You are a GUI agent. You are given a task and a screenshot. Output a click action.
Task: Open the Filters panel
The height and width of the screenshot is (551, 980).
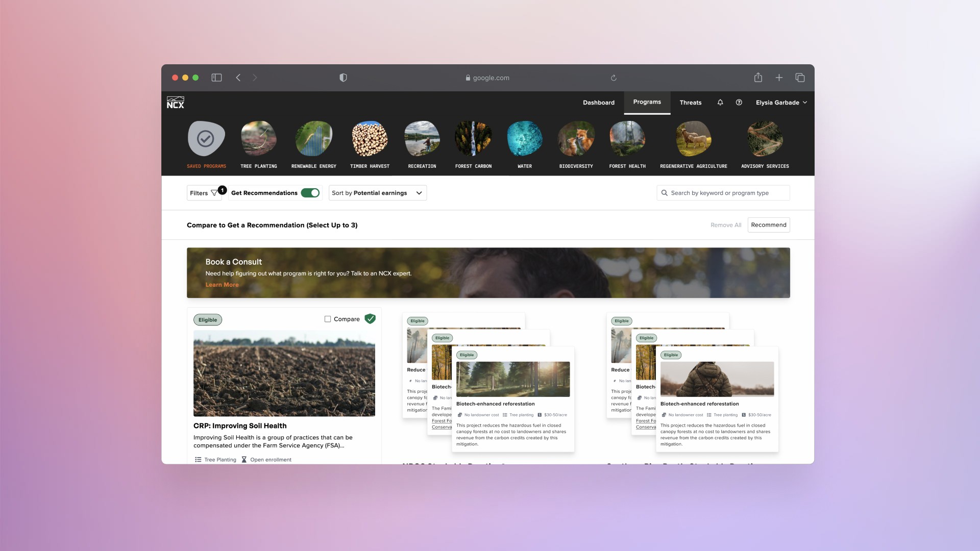[204, 193]
